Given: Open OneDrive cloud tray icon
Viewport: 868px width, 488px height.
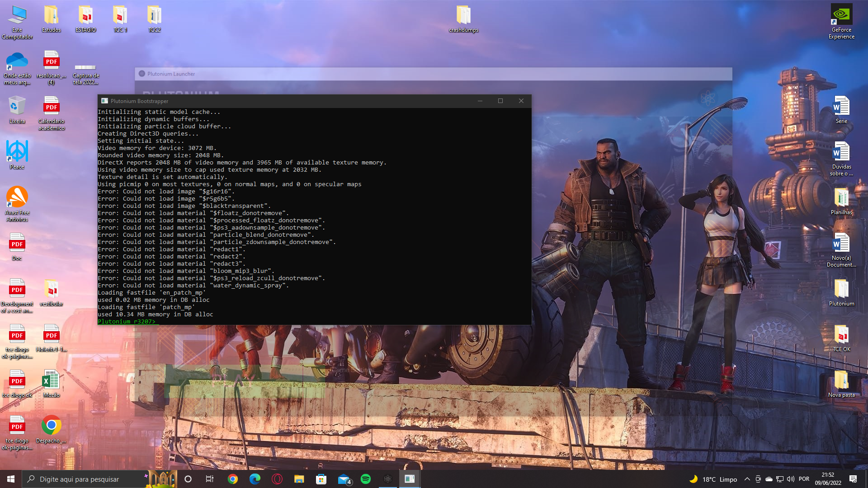Looking at the screenshot, I should coord(769,479).
